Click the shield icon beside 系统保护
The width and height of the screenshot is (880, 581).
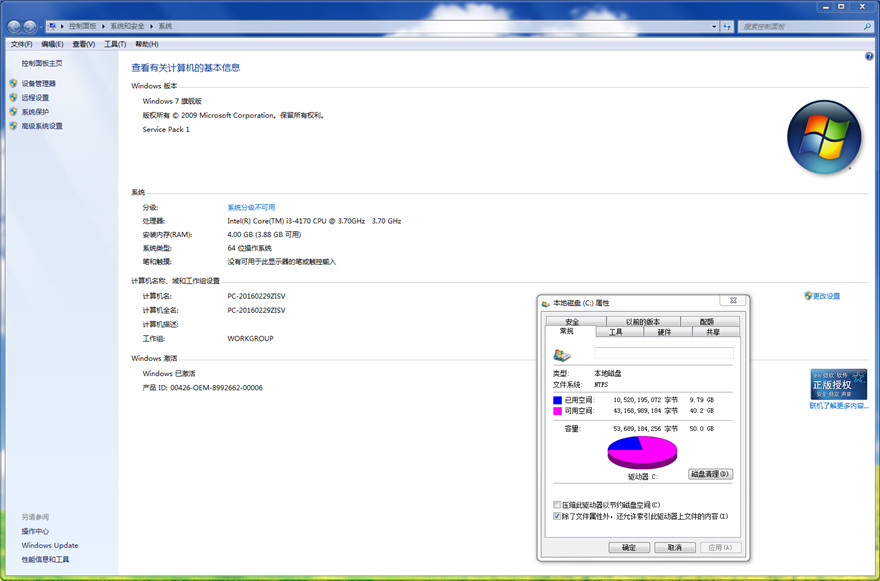13,111
